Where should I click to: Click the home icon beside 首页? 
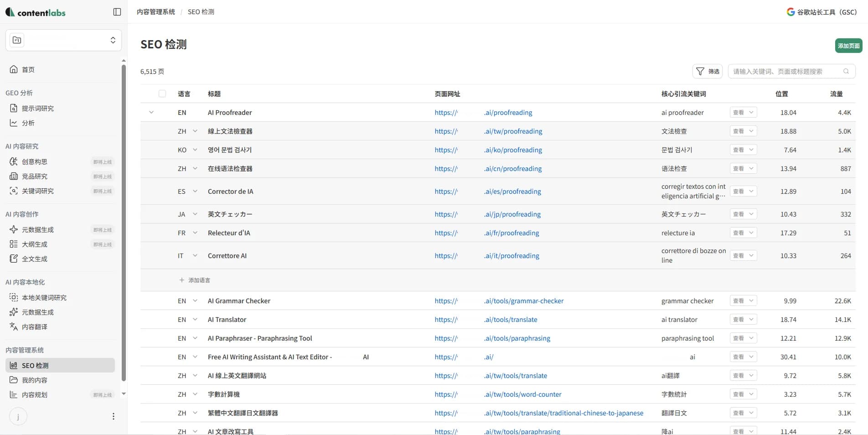click(x=14, y=69)
